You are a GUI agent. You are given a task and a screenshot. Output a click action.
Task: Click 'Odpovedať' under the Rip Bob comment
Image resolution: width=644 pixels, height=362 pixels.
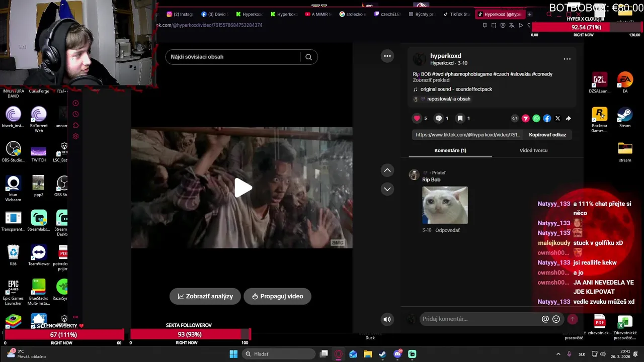(x=447, y=230)
